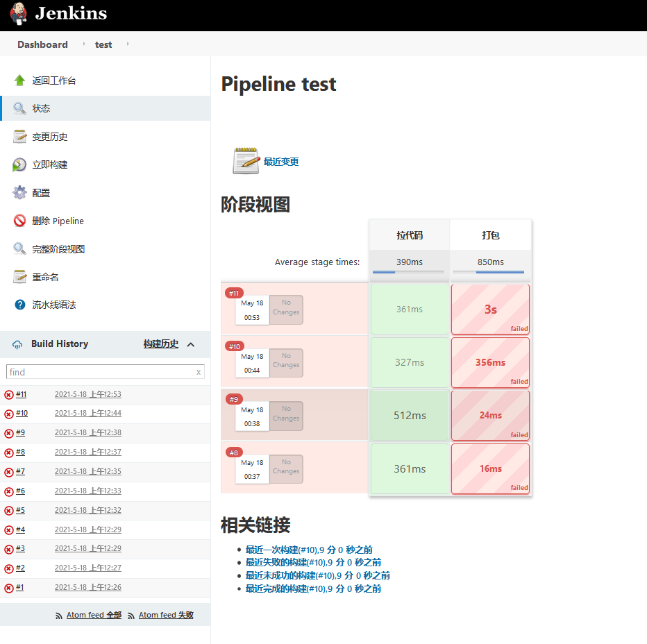Open the Atom feed 全部 link
This screenshot has height=644, width=647.
point(94,615)
